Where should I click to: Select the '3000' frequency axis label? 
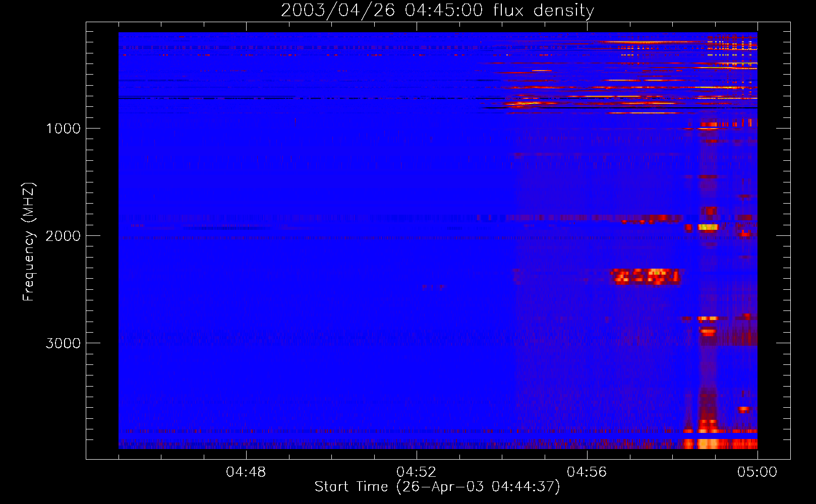coord(63,343)
